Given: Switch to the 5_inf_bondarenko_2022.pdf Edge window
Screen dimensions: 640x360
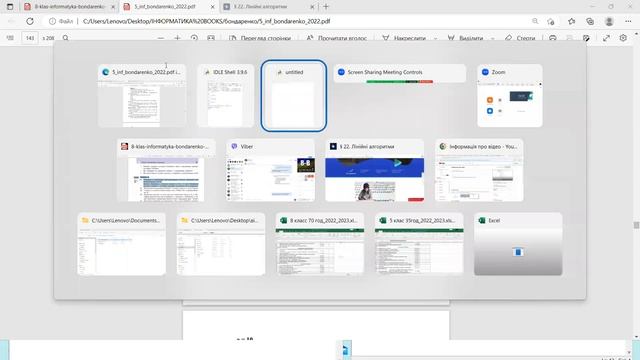Looking at the screenshot, I should [142, 96].
